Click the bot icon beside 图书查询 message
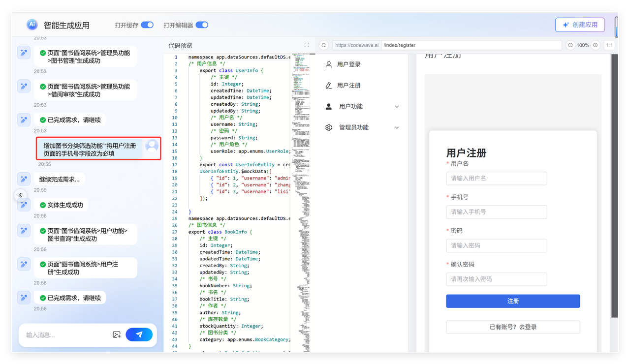Screen dimensions: 630x364 tap(24, 231)
